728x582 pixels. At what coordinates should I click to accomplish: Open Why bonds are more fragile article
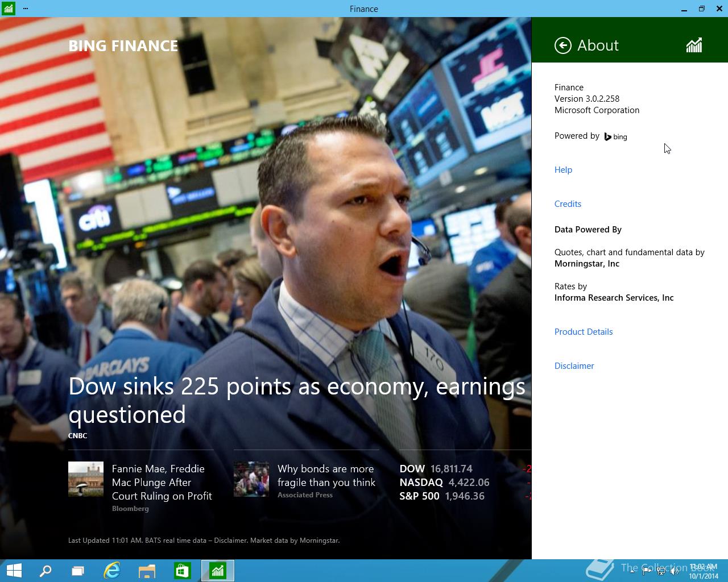[326, 475]
